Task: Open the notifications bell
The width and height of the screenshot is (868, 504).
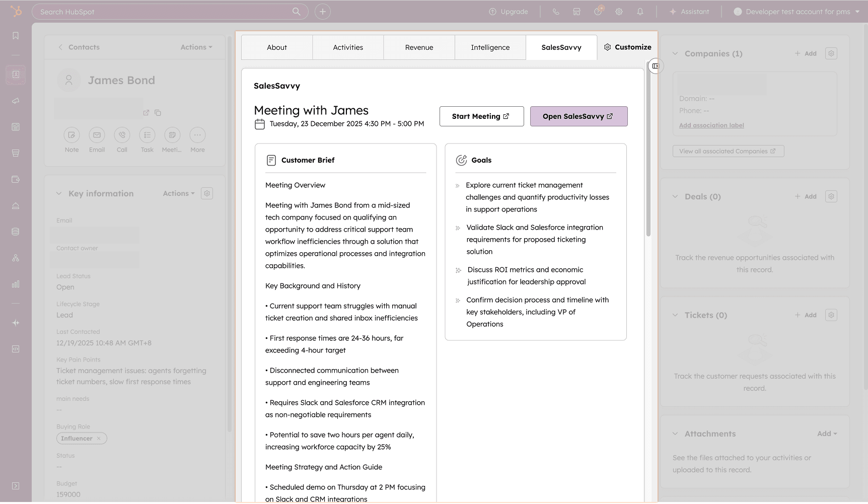Action: 640,12
